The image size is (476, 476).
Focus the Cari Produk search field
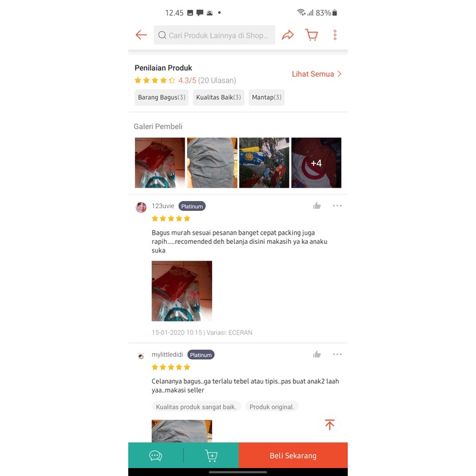(x=214, y=35)
